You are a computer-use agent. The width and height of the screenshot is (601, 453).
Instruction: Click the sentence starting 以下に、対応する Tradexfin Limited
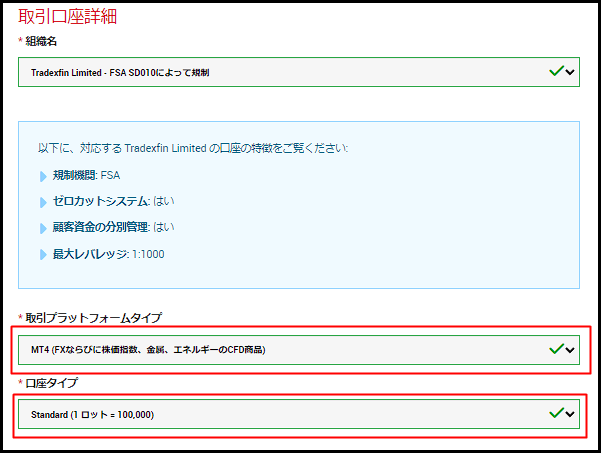click(193, 148)
